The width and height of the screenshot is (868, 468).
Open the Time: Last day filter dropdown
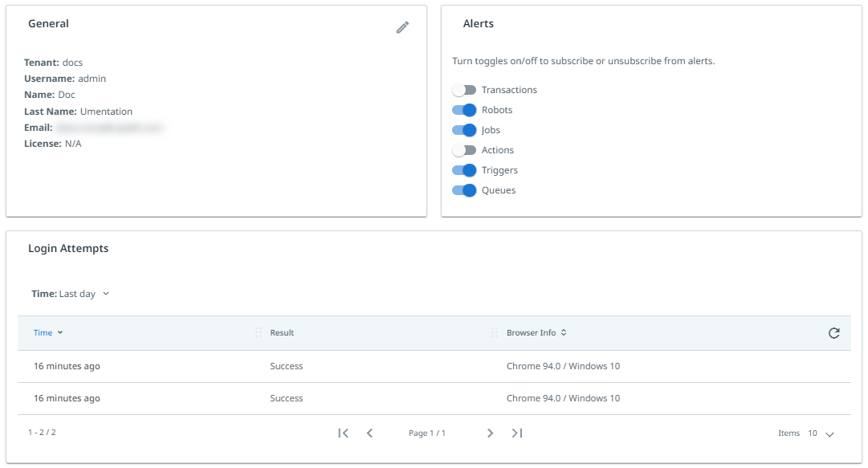point(71,294)
